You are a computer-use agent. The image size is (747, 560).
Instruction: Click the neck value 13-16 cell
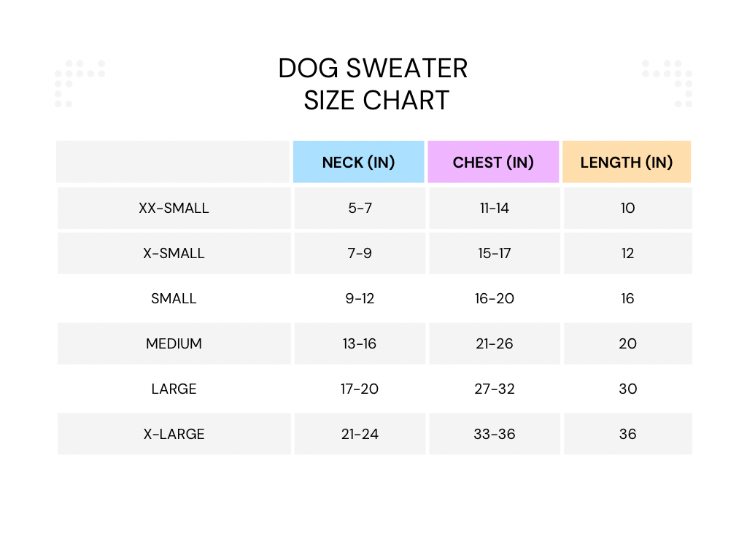point(360,343)
